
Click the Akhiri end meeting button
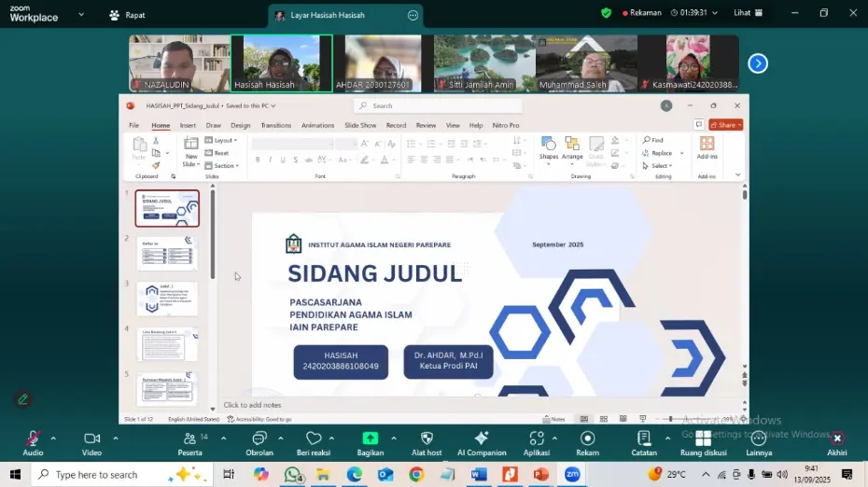pos(837,443)
